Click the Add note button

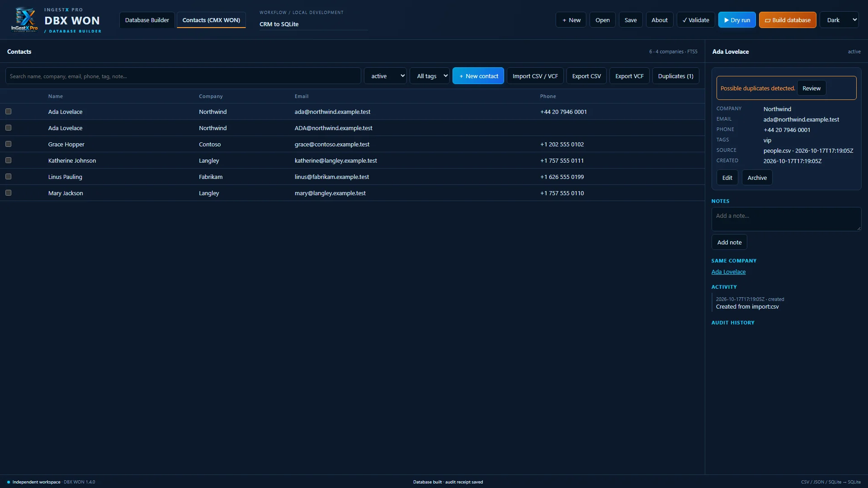tap(729, 242)
